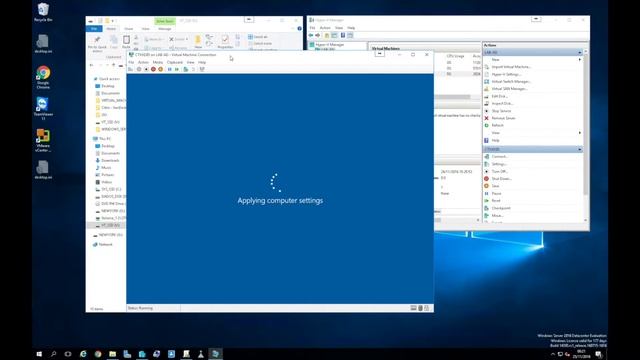The image size is (640, 360).
Task: Open Help menu in VM Connection window
Action: click(x=202, y=62)
